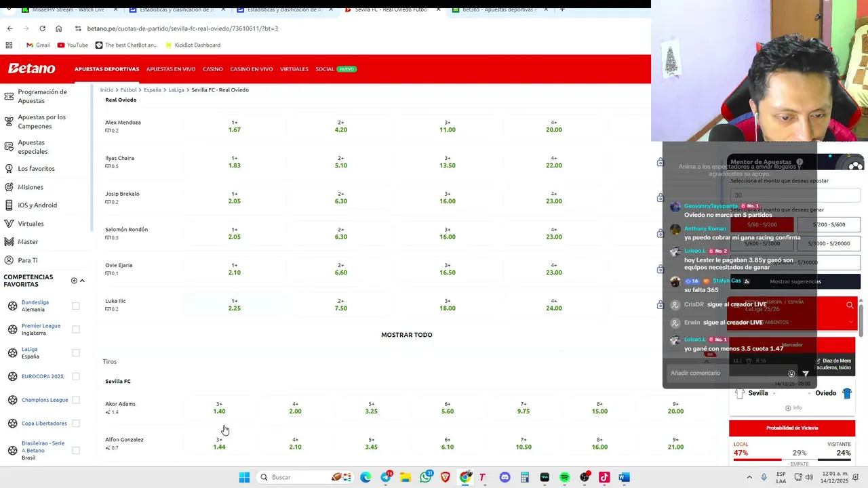Tick the Brasileirao Serie A Betano checkbox
The image size is (868, 488).
[x=76, y=450]
